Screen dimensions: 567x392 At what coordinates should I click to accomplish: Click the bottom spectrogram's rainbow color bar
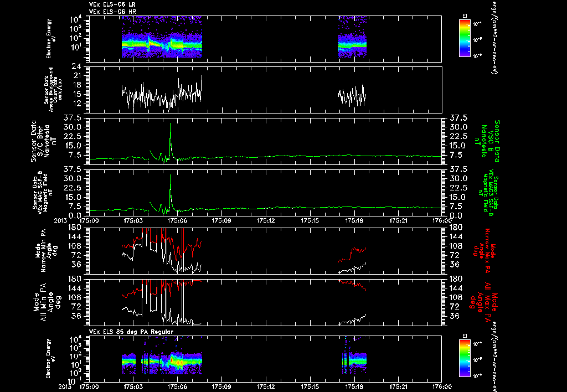465,358
